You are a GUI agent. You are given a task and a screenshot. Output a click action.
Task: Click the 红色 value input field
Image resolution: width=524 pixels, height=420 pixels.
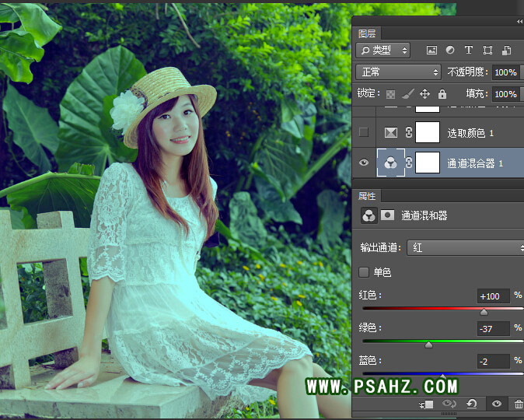[x=493, y=296]
